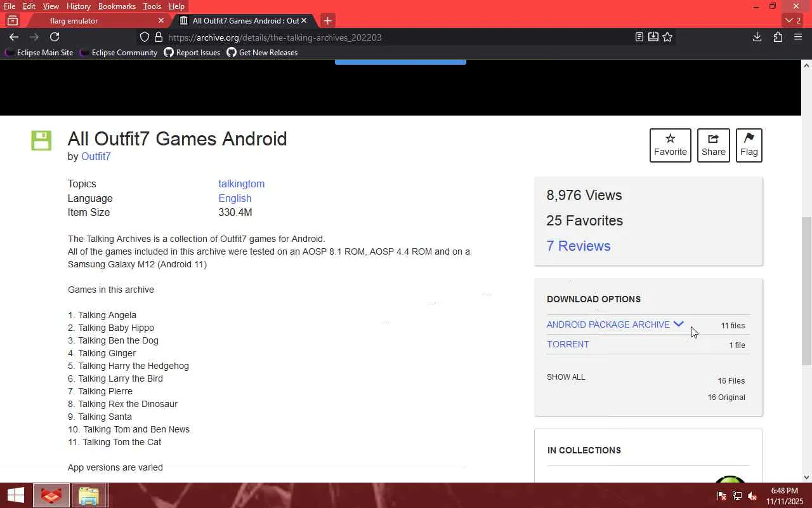This screenshot has width=812, height=508.
Task: Click the text 8. Talking Rex the Dinosaur
Action: click(x=122, y=404)
